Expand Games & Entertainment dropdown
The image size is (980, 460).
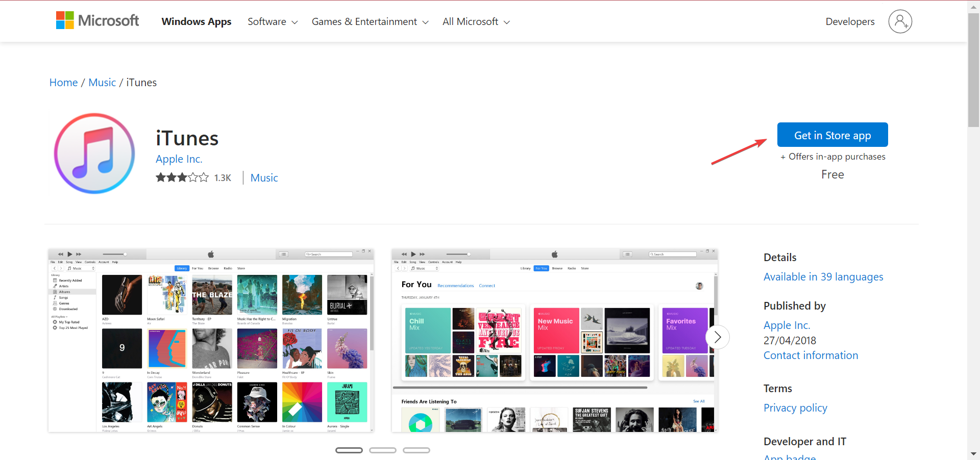click(x=370, y=21)
